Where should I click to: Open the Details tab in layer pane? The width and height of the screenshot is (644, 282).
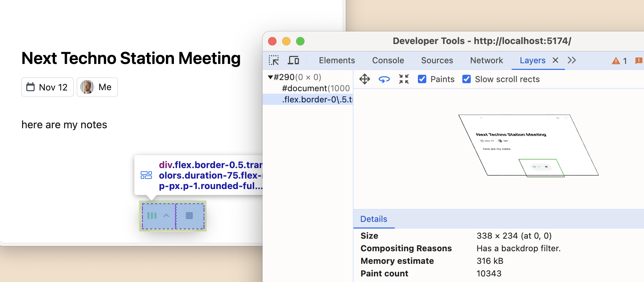pyautogui.click(x=374, y=219)
